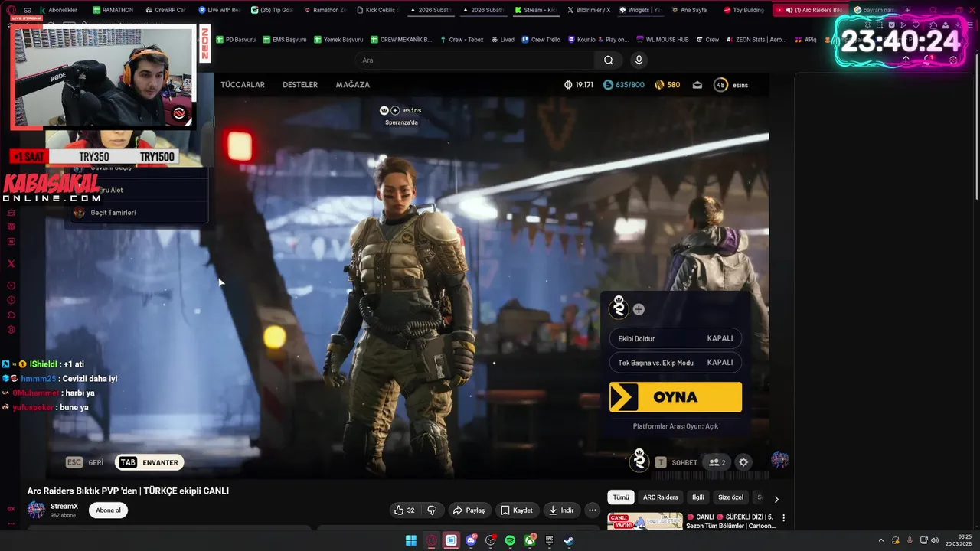The image size is (980, 551).
Task: Toggle the Ekibi Doldur setting (KAPALI)
Action: [675, 338]
